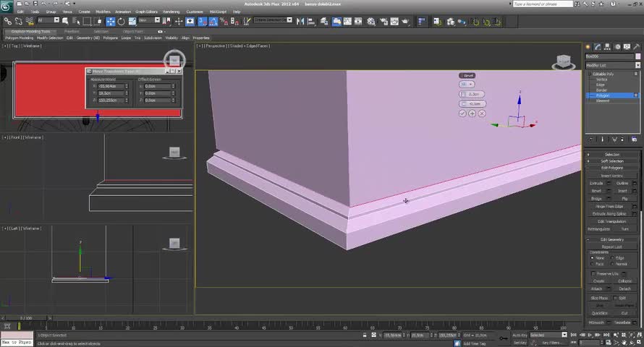Select the Edge constraint radio button
This screenshot has width=644, height=347.
[614, 258]
